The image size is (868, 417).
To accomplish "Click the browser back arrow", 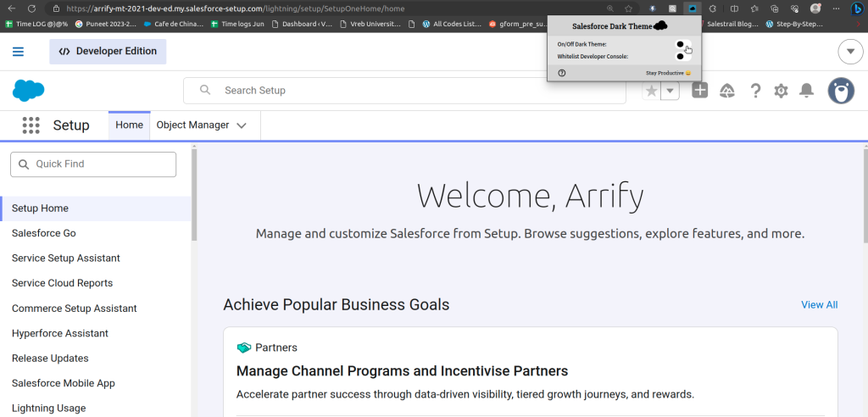I will (x=12, y=8).
